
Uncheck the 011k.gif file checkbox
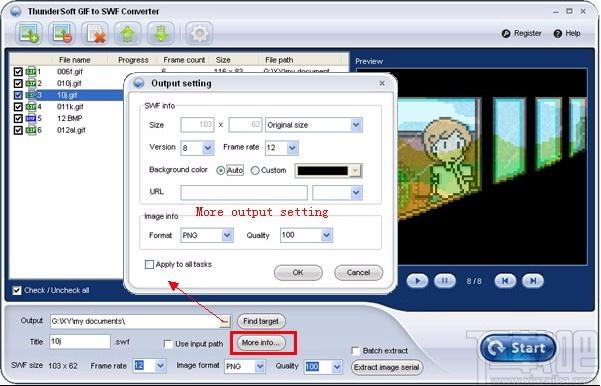18,107
